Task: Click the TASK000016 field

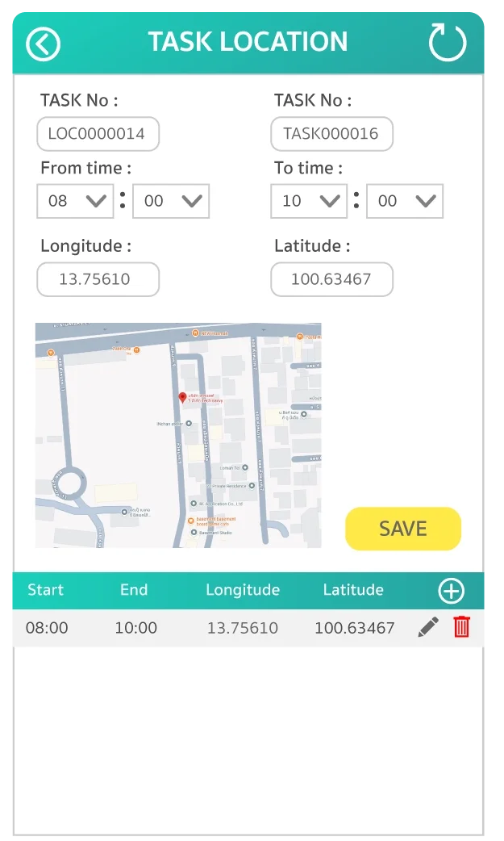Action: coord(331,134)
